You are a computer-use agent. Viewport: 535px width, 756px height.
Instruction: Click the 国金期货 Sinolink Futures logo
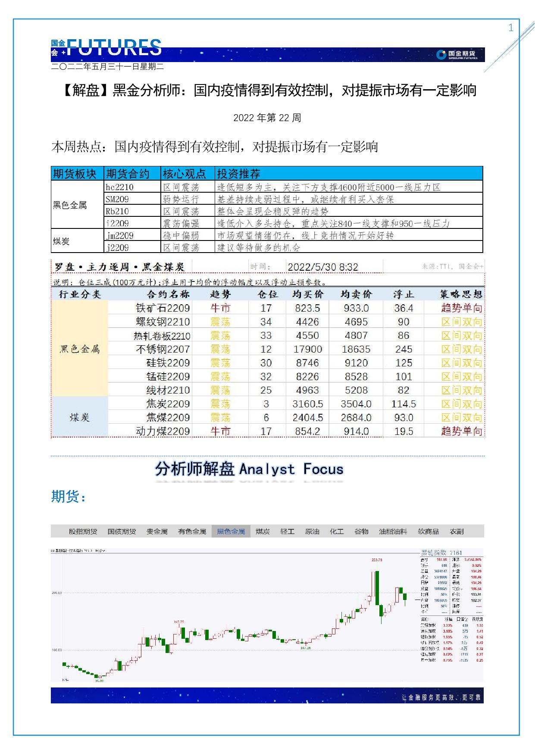[457, 55]
